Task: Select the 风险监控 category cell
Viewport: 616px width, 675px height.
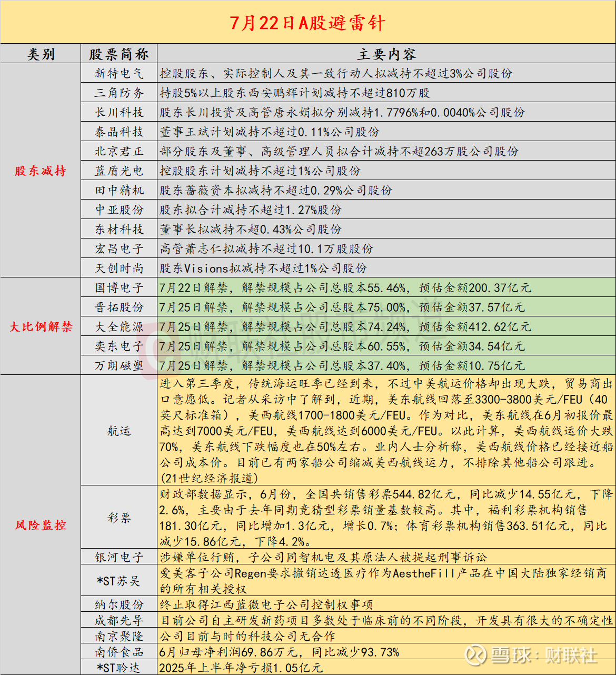Action: pos(41,525)
